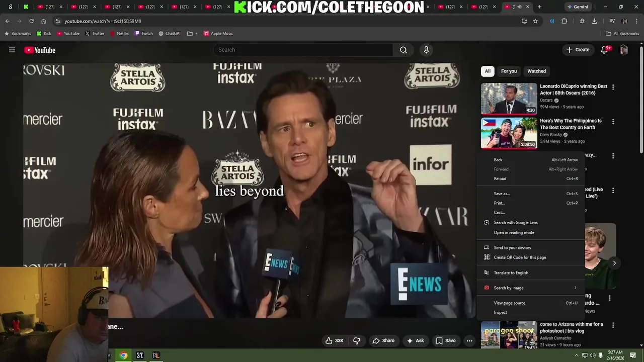Image resolution: width=644 pixels, height=362 pixels.
Task: Select Translate to English
Action: coord(531,273)
